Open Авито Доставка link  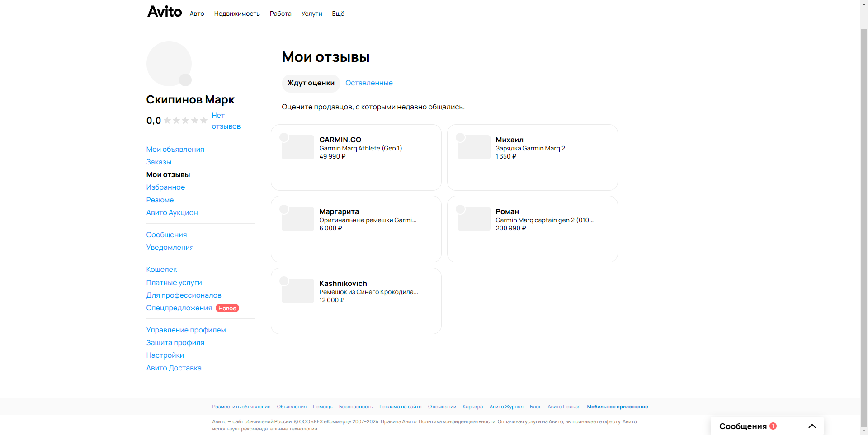pos(174,368)
